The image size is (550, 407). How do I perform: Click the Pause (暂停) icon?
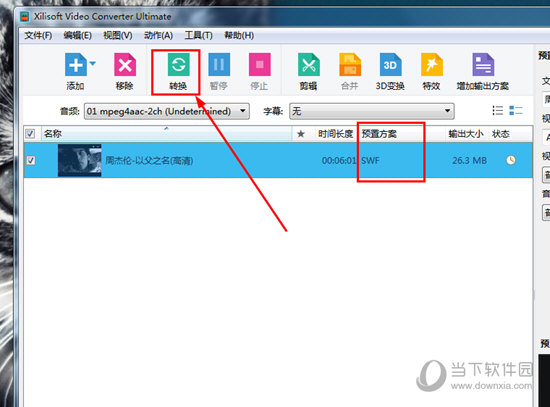(x=219, y=65)
